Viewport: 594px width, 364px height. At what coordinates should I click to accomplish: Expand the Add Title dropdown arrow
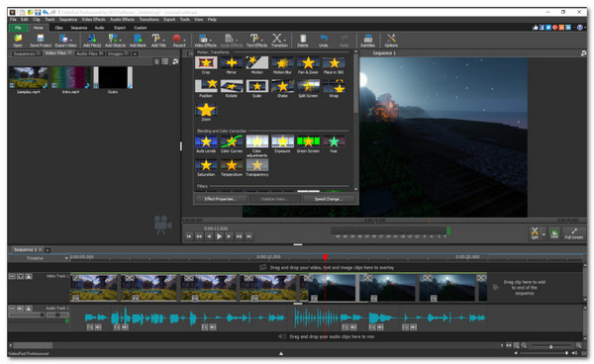164,40
